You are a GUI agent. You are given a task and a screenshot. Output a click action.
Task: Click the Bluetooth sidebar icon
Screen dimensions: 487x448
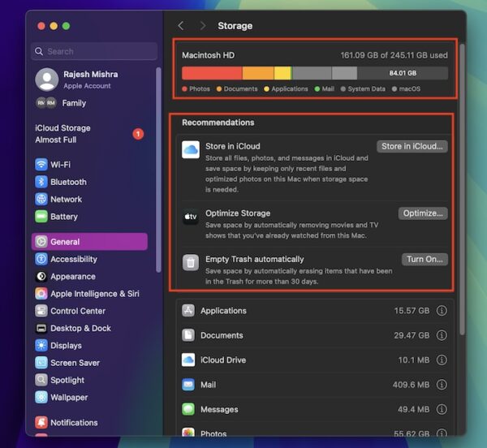[41, 182]
